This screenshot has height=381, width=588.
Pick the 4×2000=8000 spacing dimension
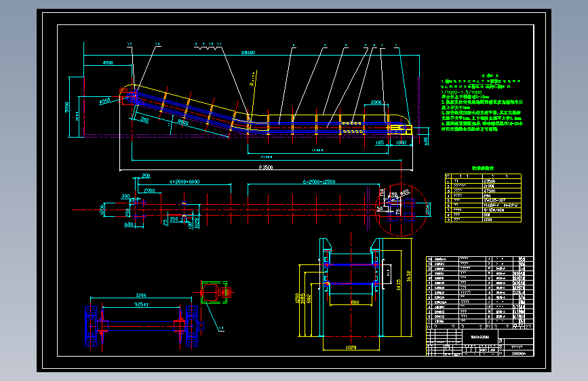pos(184,182)
